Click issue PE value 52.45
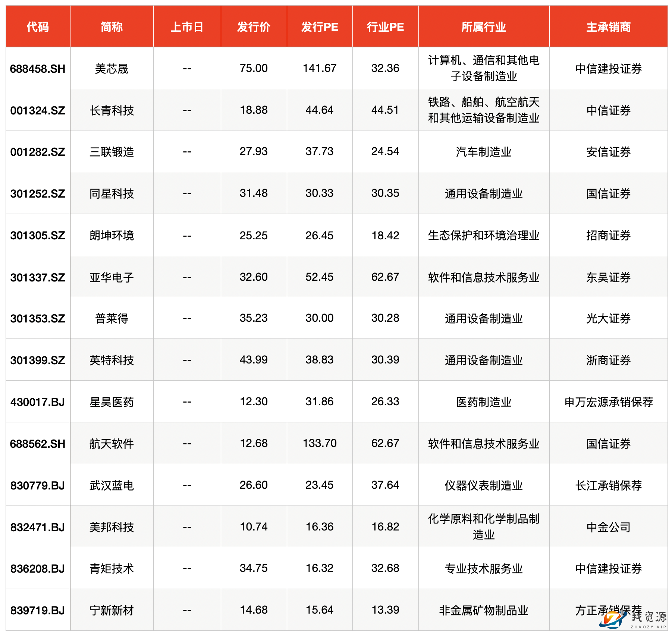The height and width of the screenshot is (633, 672). pyautogui.click(x=320, y=277)
